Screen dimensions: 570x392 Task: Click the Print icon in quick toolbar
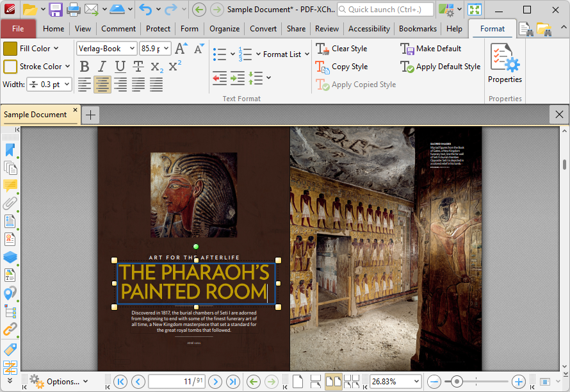(73, 10)
